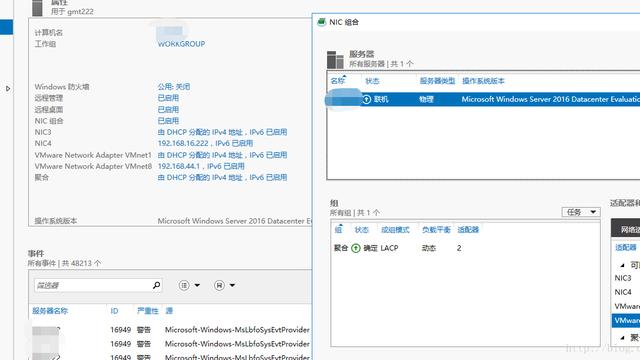Viewport: 640px width, 360px height.
Task: Sort servers by status column
Action: [372, 81]
